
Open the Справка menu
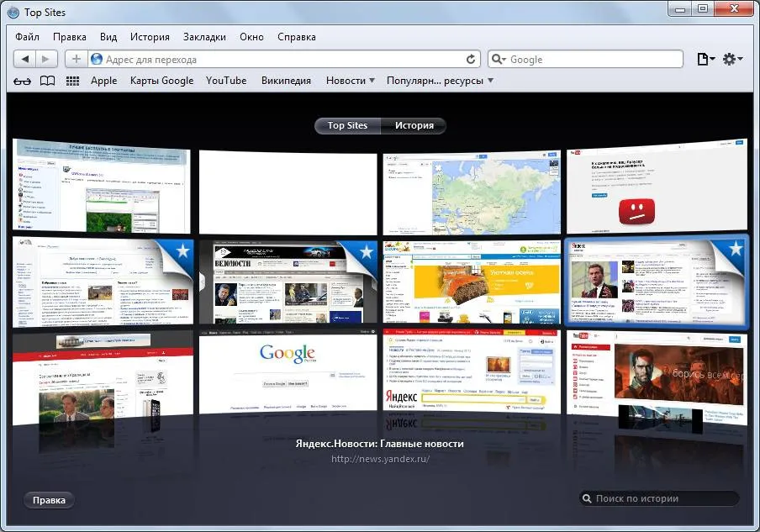coord(297,37)
